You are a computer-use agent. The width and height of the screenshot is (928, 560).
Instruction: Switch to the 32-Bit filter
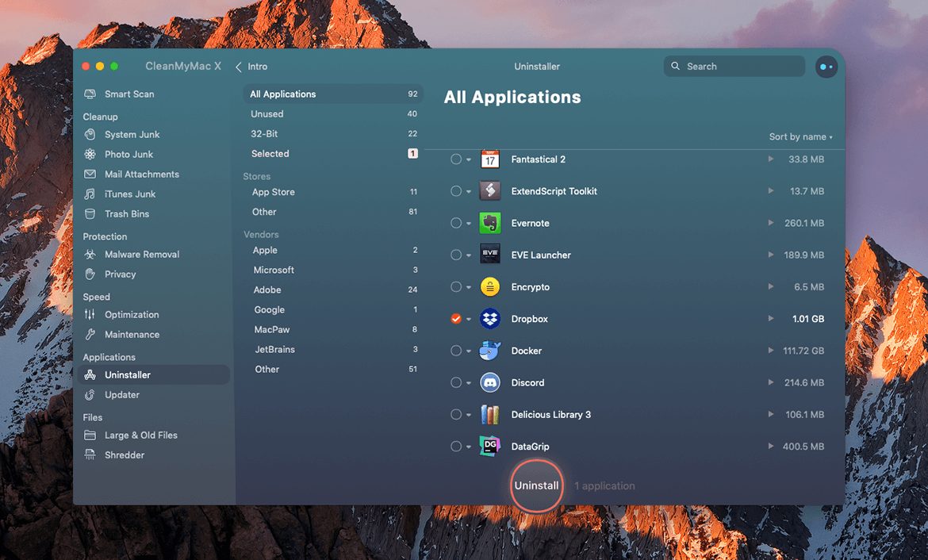(333, 134)
